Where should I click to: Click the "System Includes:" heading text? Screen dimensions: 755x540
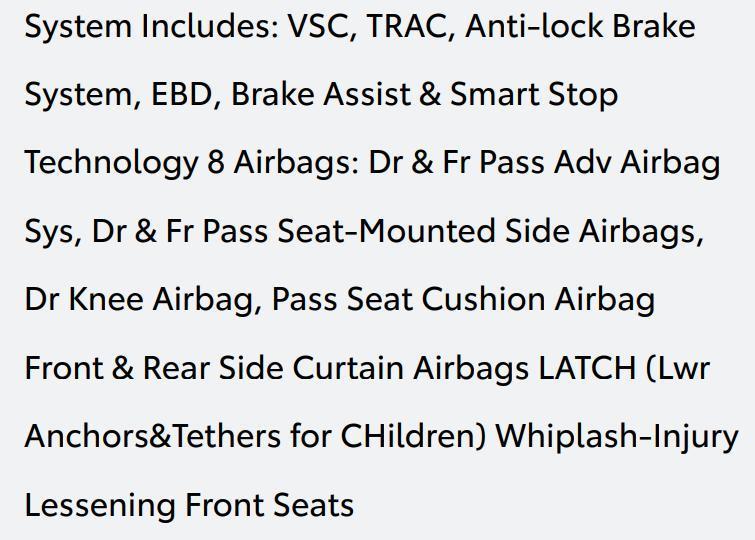152,26
